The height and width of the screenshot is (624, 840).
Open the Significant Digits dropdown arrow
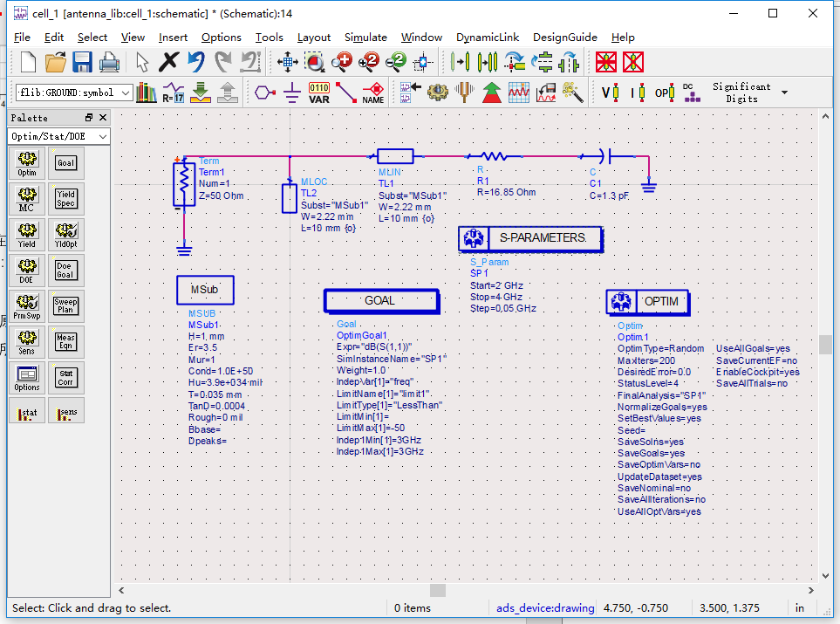pos(784,93)
